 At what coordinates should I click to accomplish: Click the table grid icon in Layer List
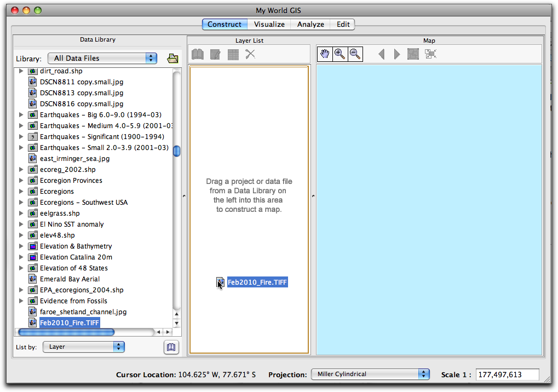(233, 54)
